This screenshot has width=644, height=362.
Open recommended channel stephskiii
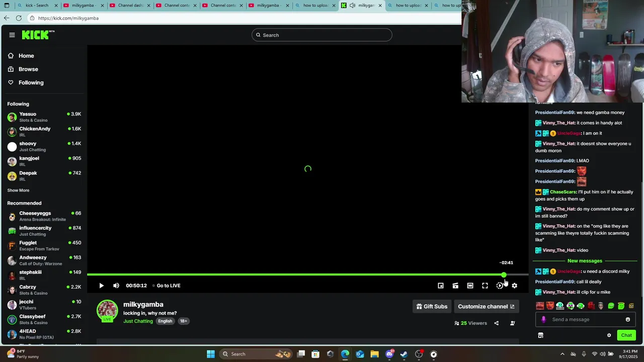44,275
